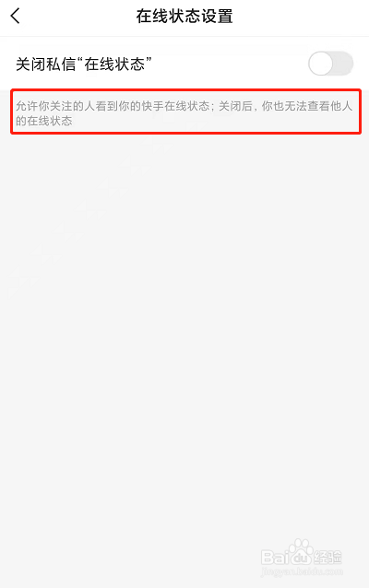The height and width of the screenshot is (588, 369).
Task: Click the phrase 你也无法查看他人 in description
Action: click(307, 106)
